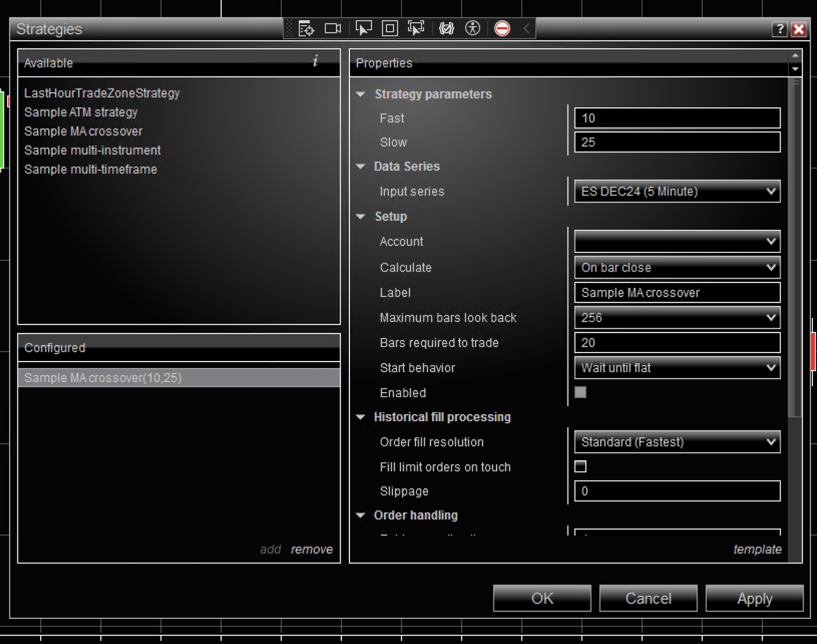Click the toolbar drag grip handle
Viewport: 817px width, 644px height.
click(289, 28)
